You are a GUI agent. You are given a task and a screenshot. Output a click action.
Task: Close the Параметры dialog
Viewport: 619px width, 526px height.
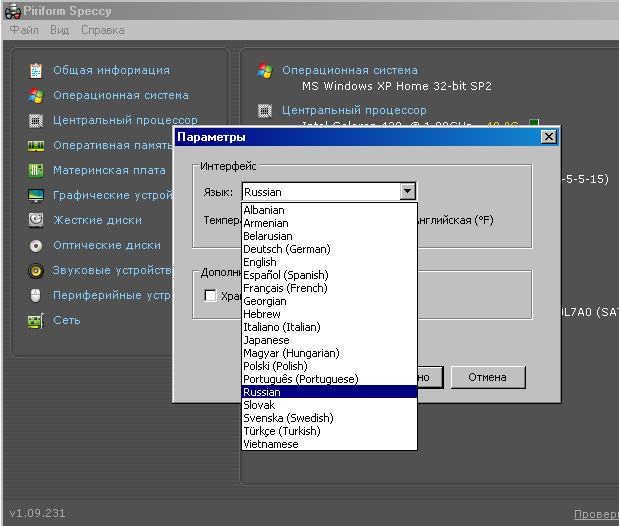549,137
